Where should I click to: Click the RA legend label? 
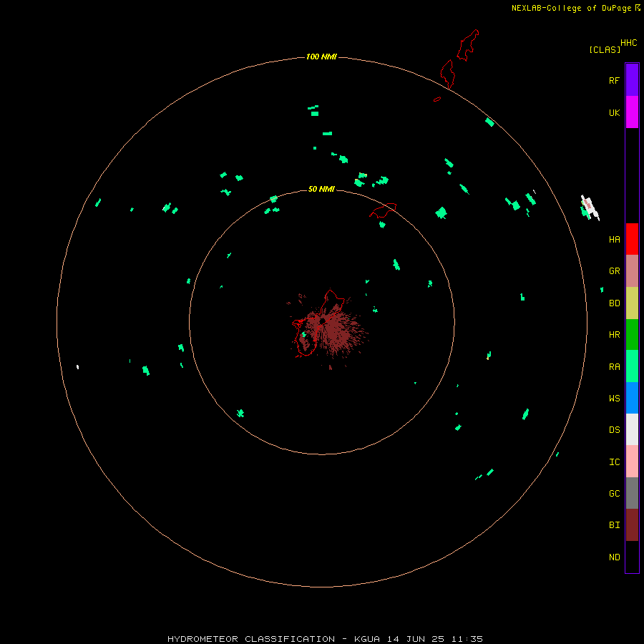[614, 367]
